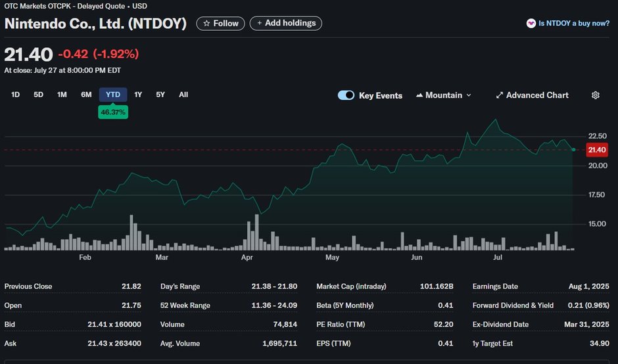Image resolution: width=618 pixels, height=364 pixels.
Task: Click Ex-Dividend Date value Mar 31, 2025
Action: (x=586, y=324)
